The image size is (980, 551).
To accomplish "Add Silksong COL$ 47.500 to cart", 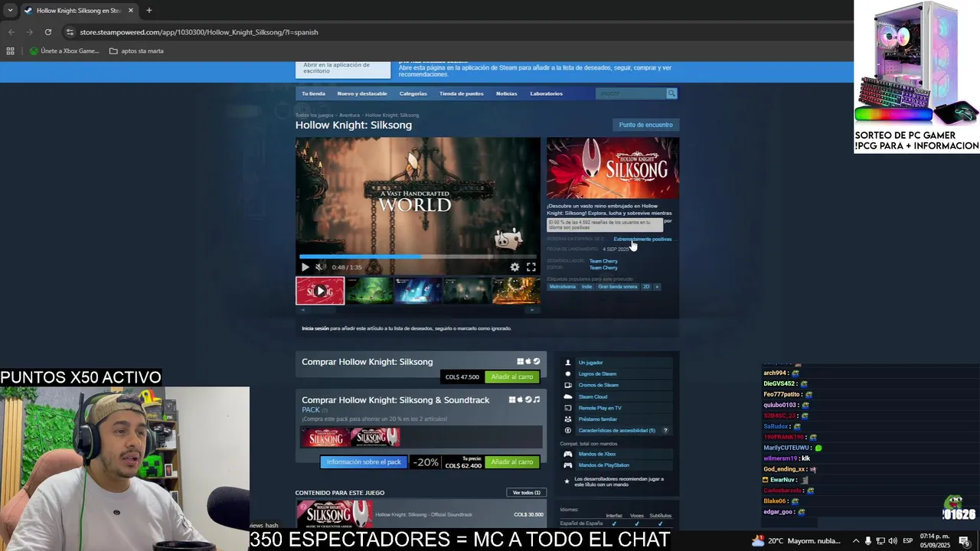I will click(511, 377).
